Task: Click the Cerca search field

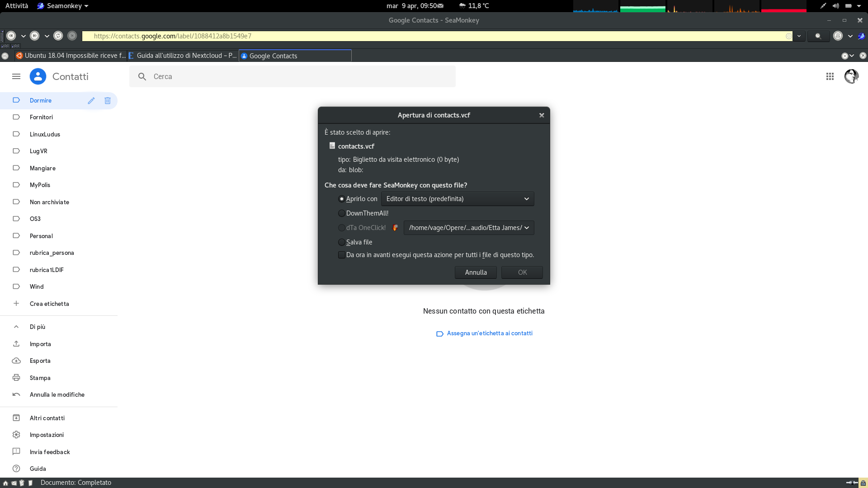Action: click(292, 76)
